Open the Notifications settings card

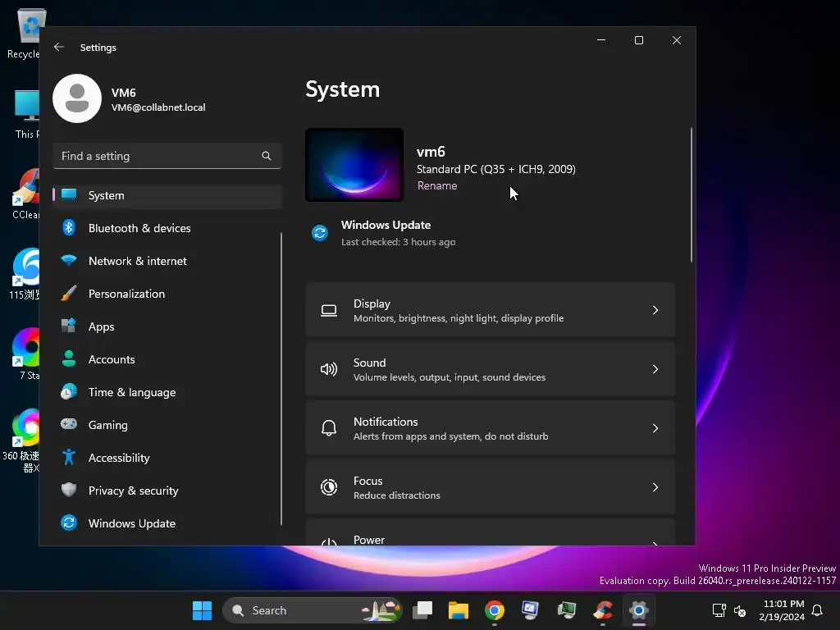coord(491,428)
